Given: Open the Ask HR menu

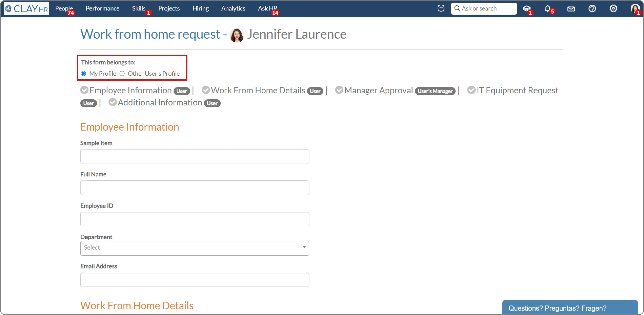Looking at the screenshot, I should click(x=267, y=8).
